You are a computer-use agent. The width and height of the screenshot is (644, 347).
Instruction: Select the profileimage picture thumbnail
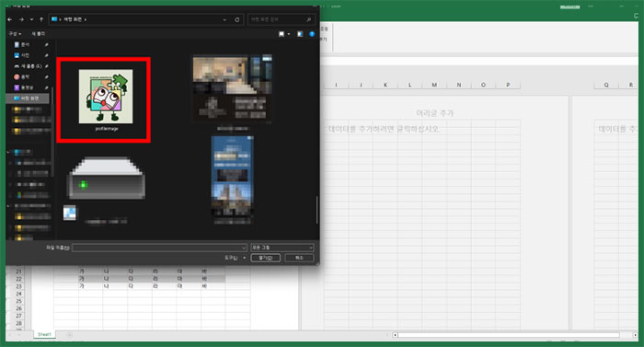click(106, 97)
